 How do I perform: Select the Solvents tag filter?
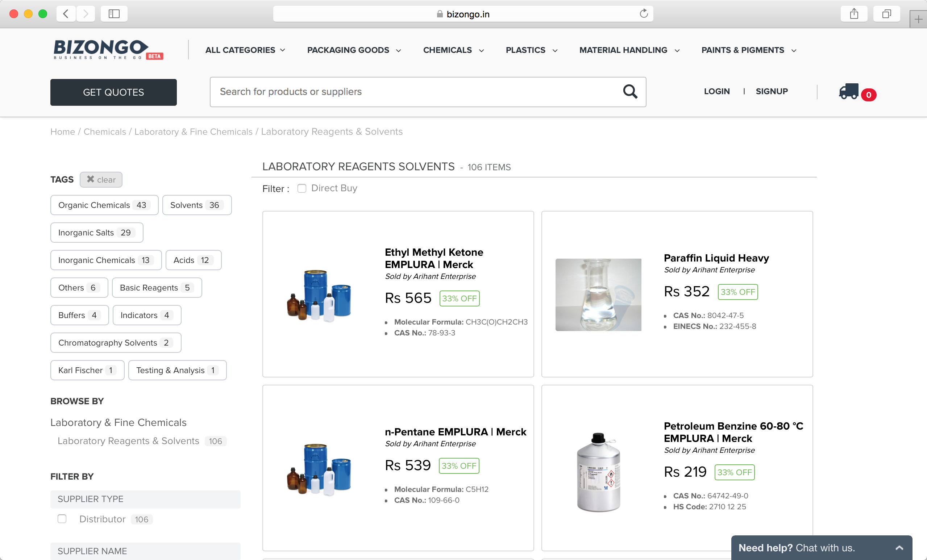[197, 205]
